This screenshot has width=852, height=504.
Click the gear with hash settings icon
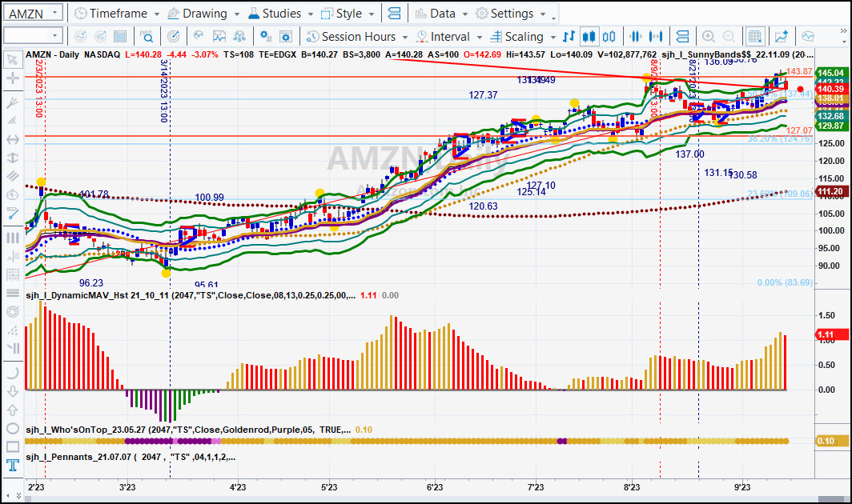point(266,36)
